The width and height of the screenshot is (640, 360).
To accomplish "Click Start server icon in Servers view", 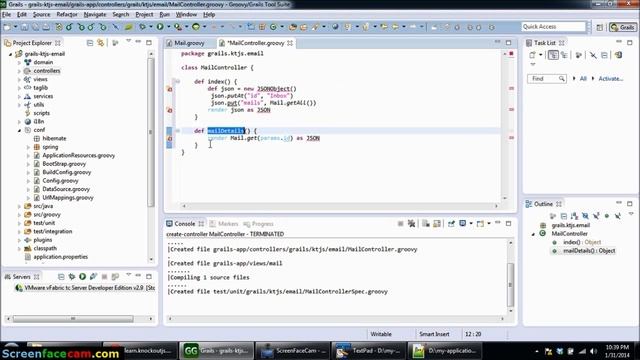I will tap(82, 276).
